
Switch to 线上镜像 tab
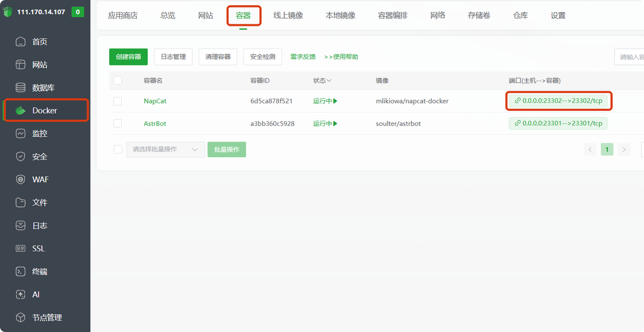point(288,16)
